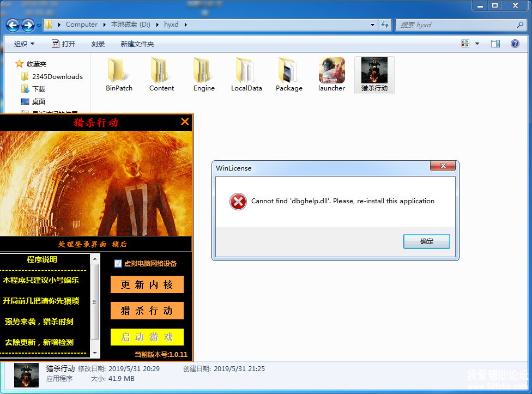The width and height of the screenshot is (532, 394).
Task: Click the 更新内核 button
Action: 147,284
